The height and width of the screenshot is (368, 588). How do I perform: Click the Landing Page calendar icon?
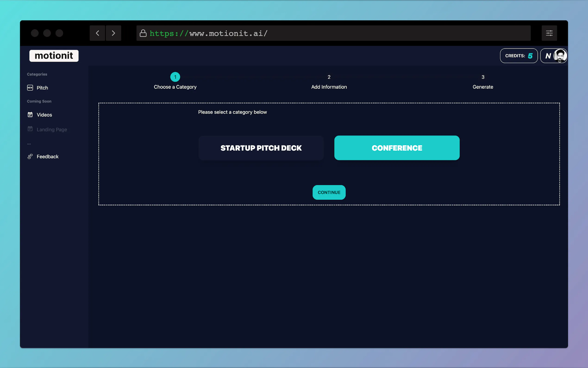30,129
